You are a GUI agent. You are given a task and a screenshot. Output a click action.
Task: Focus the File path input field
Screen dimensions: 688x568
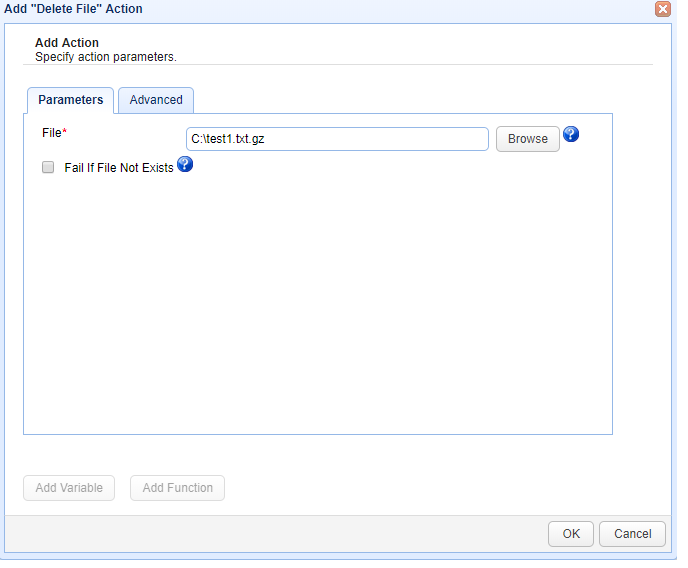pos(336,139)
